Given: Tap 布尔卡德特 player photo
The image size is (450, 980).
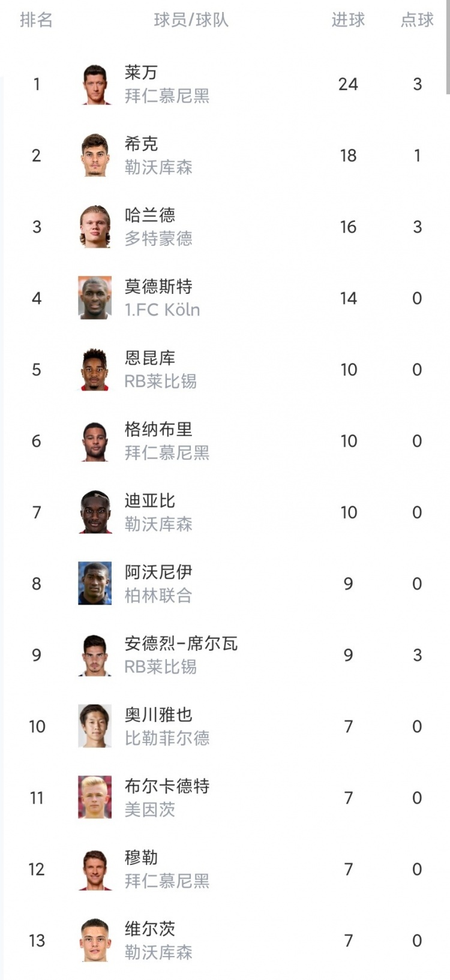Looking at the screenshot, I should point(95,798).
